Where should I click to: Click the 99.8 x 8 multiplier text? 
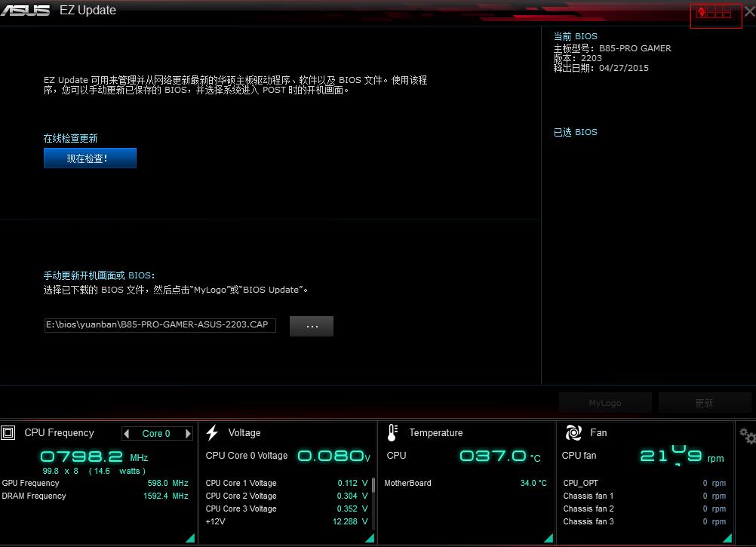click(x=60, y=471)
